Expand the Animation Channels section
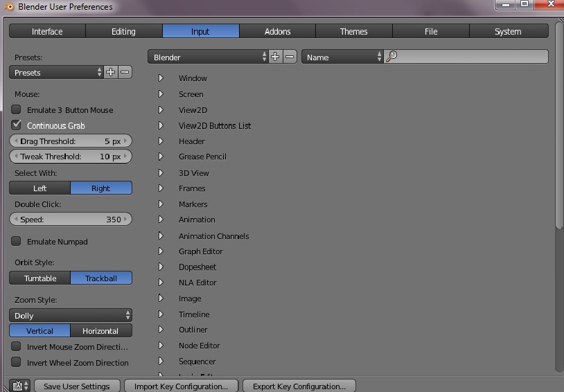The image size is (564, 392). click(161, 236)
